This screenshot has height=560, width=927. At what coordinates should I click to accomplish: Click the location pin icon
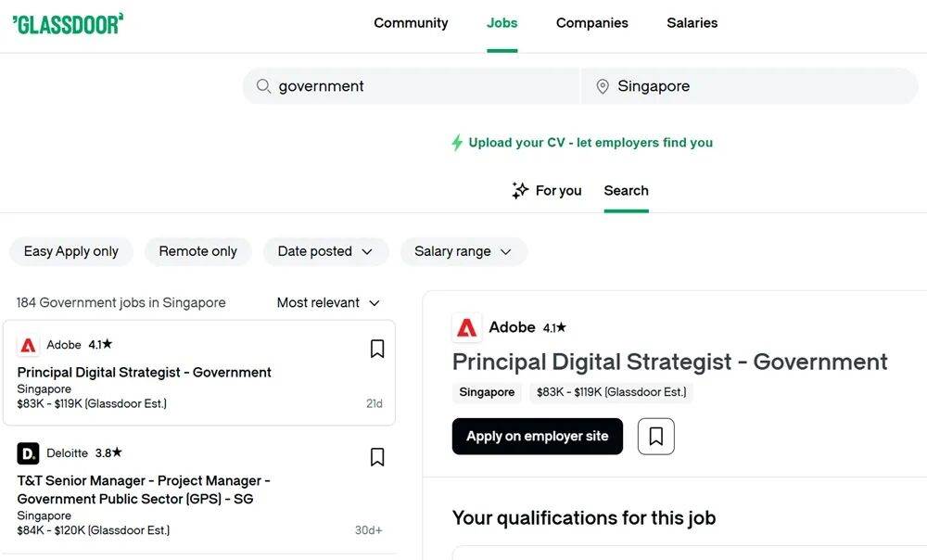click(603, 86)
